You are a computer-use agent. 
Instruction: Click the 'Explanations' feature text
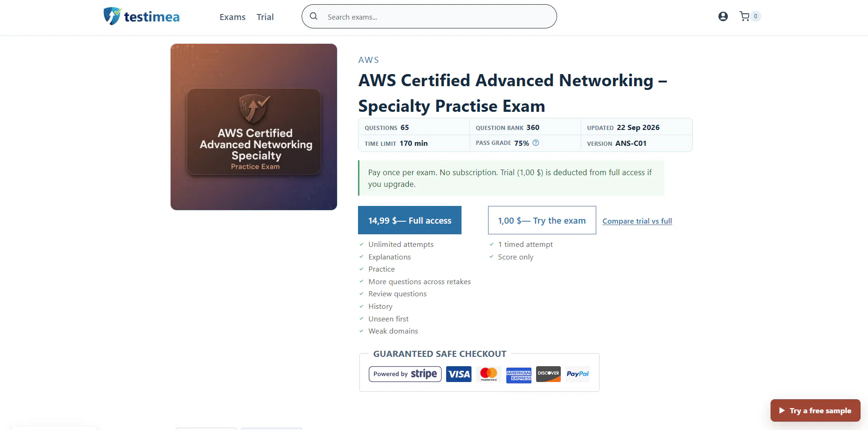coord(390,257)
